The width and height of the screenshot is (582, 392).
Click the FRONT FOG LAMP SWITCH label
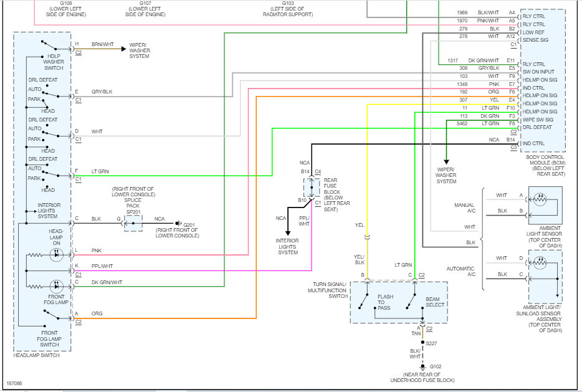pyautogui.click(x=49, y=338)
